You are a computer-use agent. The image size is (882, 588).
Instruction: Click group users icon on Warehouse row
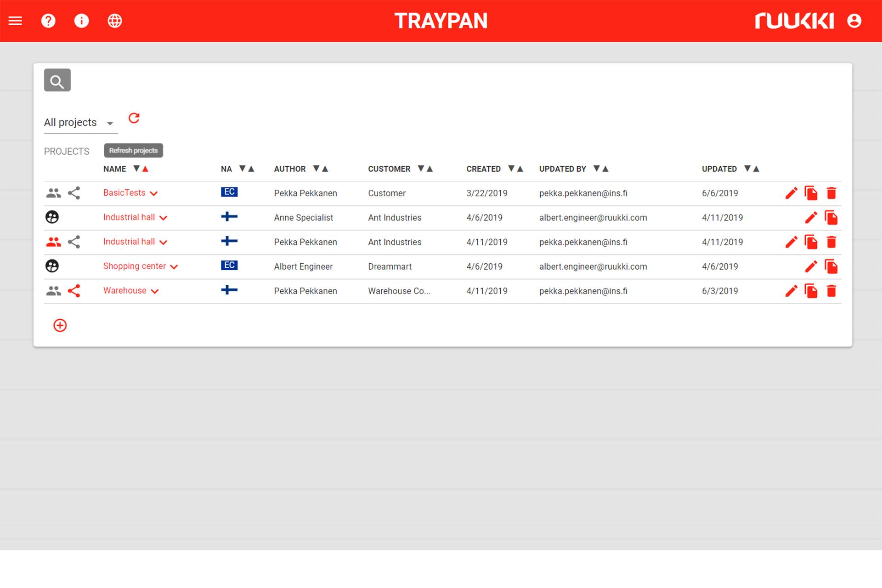[x=53, y=291]
